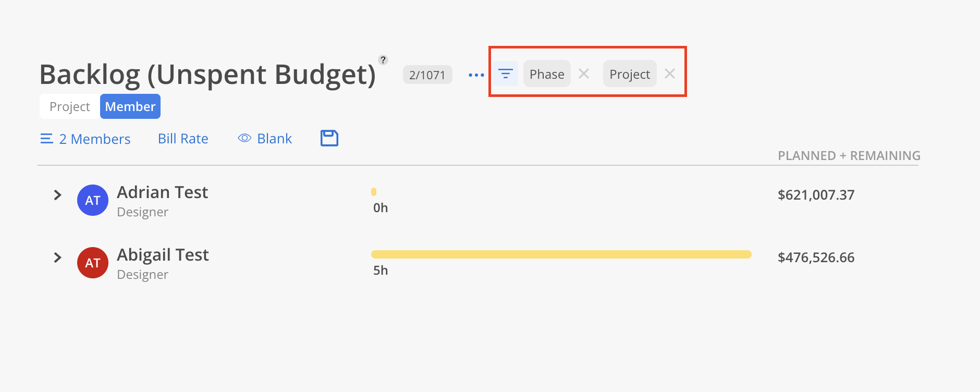Image resolution: width=980 pixels, height=392 pixels.
Task: Open the filter icon next to Phase
Action: pyautogui.click(x=506, y=73)
